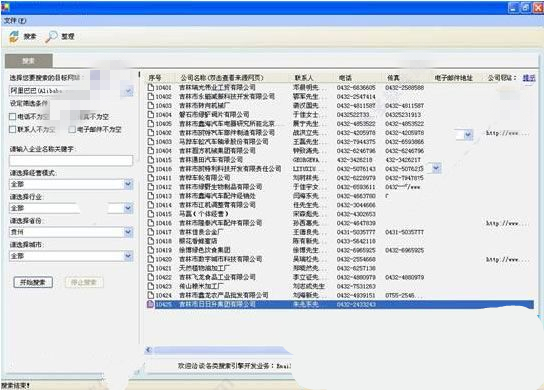
Task: Open the 请选择经营模式 dropdown
Action: point(128,184)
